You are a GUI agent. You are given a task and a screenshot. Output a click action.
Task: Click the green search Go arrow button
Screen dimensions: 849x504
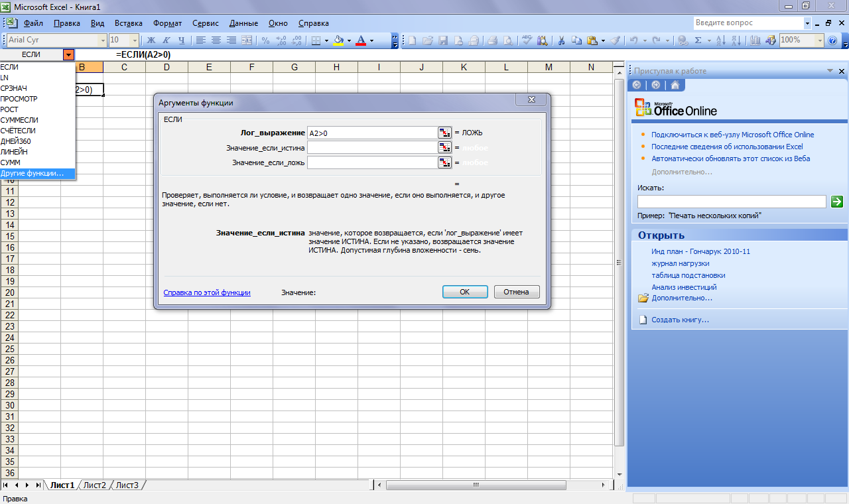pyautogui.click(x=836, y=202)
